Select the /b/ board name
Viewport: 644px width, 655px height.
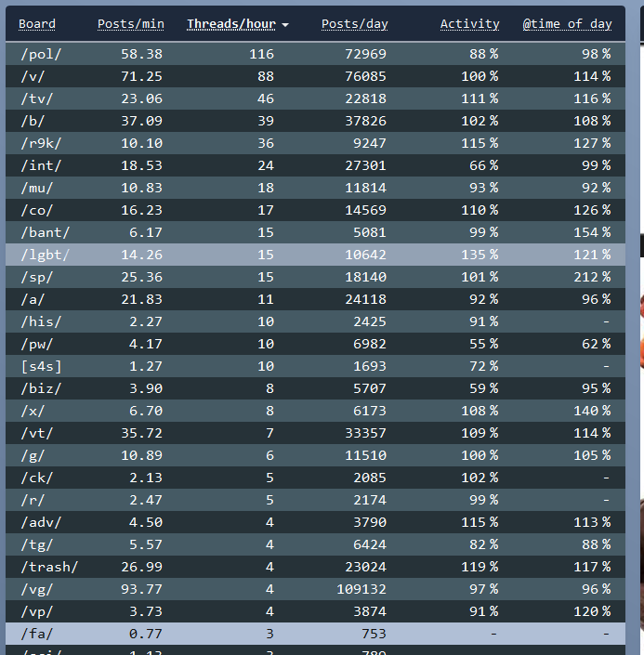coord(33,121)
